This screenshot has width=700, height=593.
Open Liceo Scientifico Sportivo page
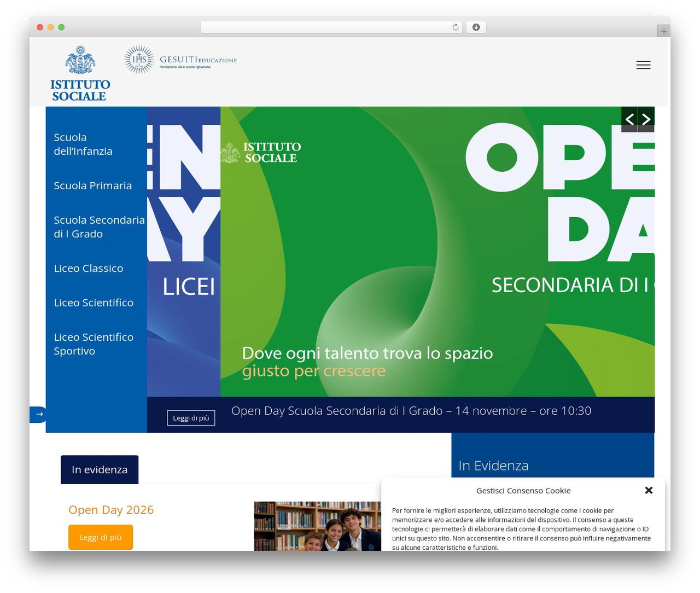[94, 344]
